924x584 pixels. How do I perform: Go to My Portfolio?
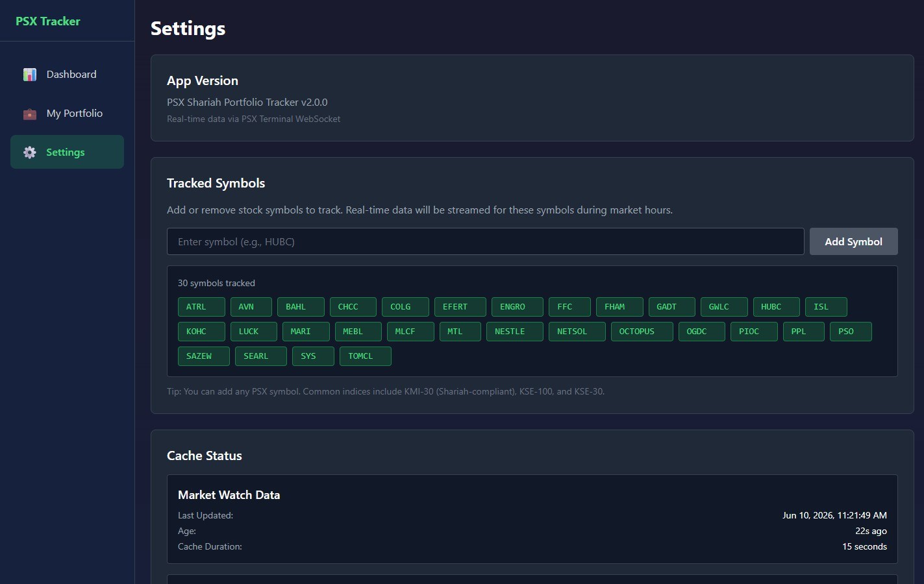(x=67, y=114)
